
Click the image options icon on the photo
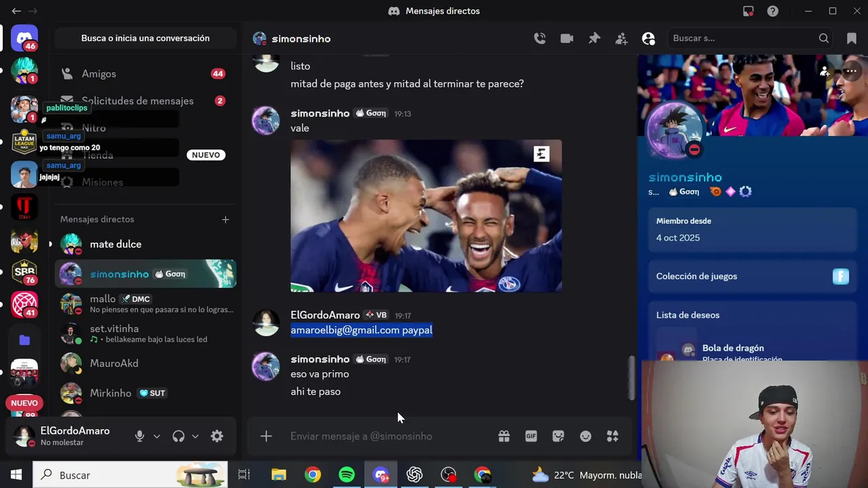click(540, 154)
